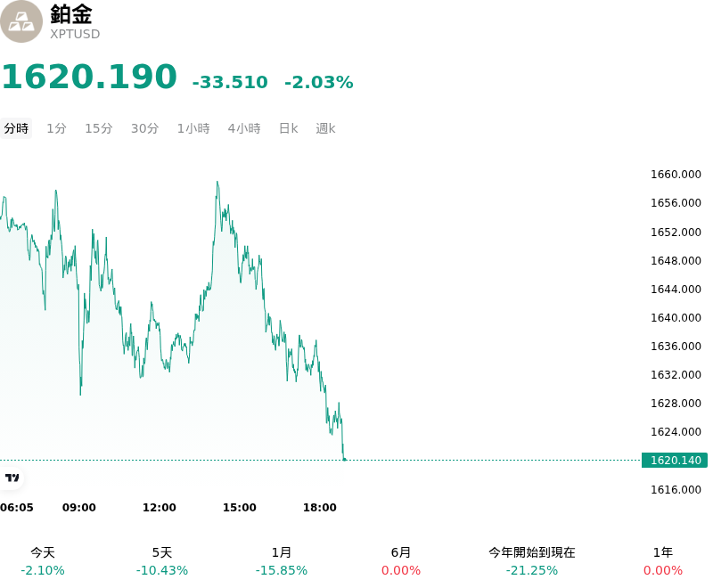Select the 1年 0.00% performance range

coord(663,561)
